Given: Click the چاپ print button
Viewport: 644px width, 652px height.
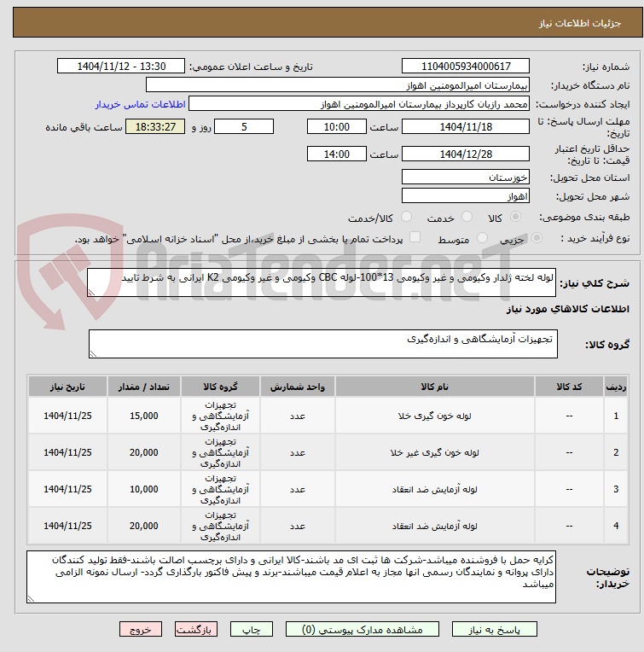Looking at the screenshot, I should 252,629.
